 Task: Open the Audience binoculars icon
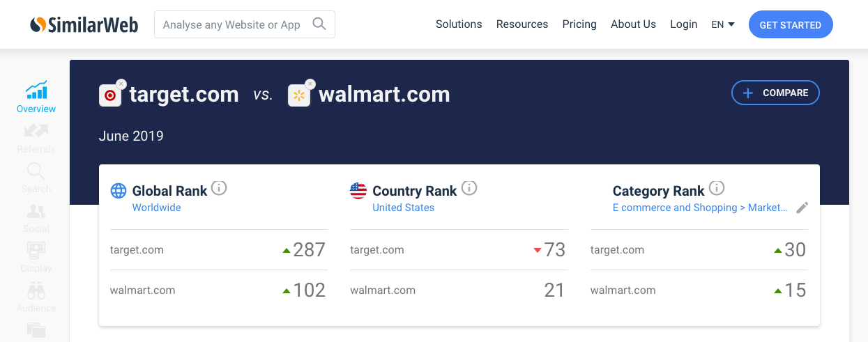tap(36, 290)
